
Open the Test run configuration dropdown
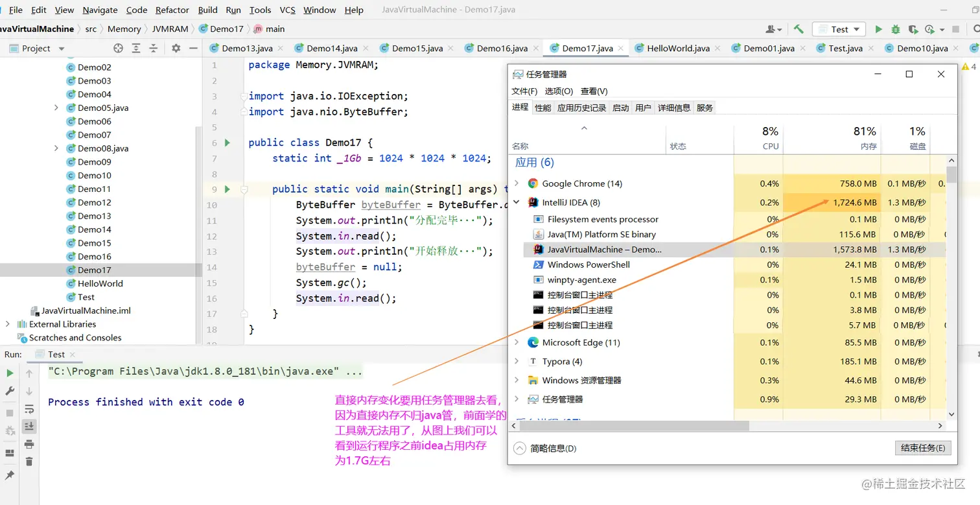(x=839, y=29)
